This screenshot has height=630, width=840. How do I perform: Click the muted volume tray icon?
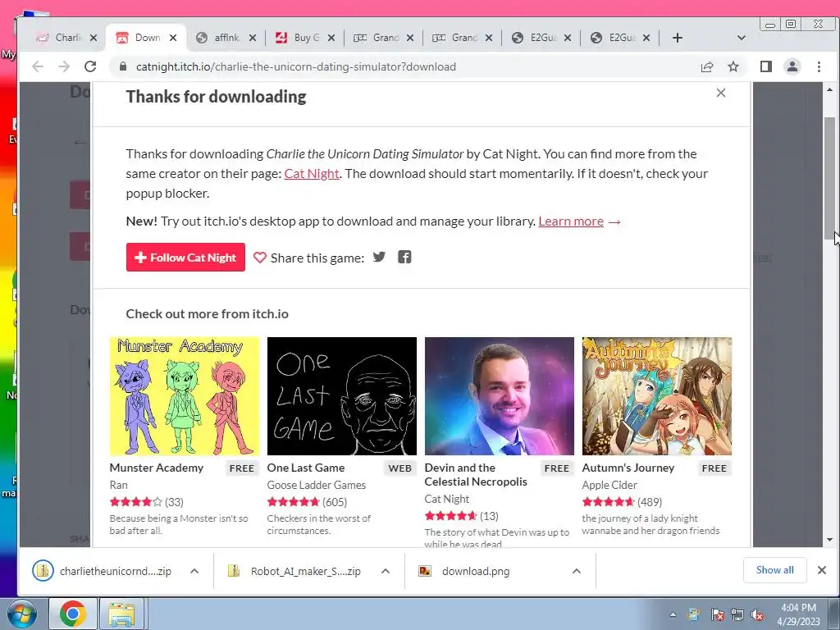(x=757, y=615)
